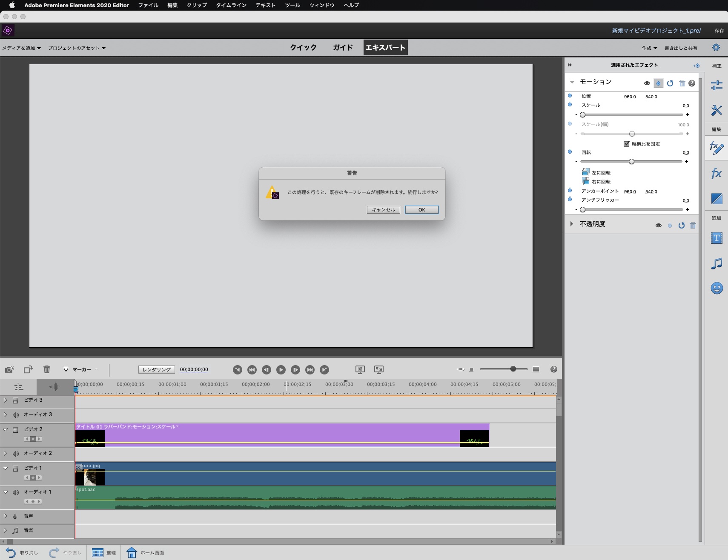Collapse the モーション effect section
The image size is (728, 560).
pyautogui.click(x=572, y=82)
